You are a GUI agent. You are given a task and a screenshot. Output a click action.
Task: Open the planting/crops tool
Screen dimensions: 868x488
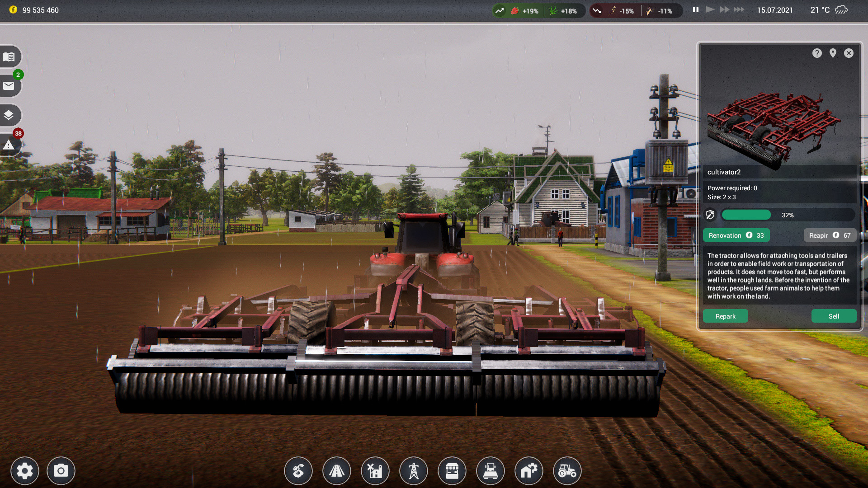(298, 471)
